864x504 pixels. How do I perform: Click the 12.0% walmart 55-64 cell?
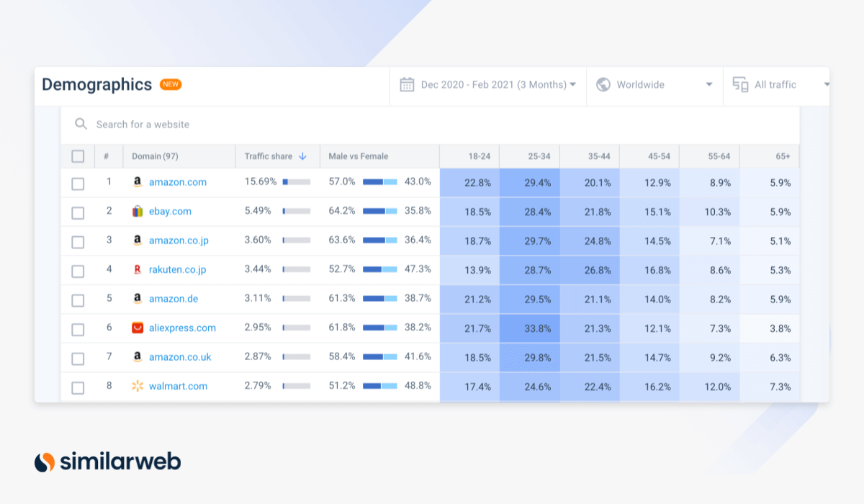tap(708, 387)
